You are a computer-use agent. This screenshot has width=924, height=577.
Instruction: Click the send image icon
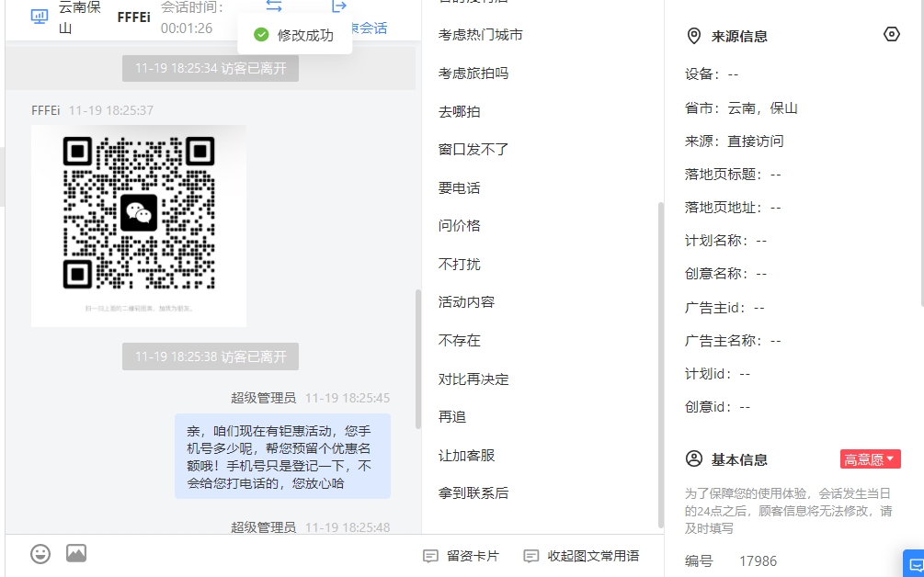(76, 553)
